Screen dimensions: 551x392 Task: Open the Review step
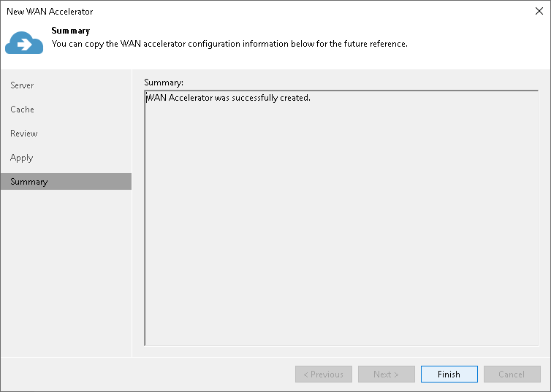[24, 134]
